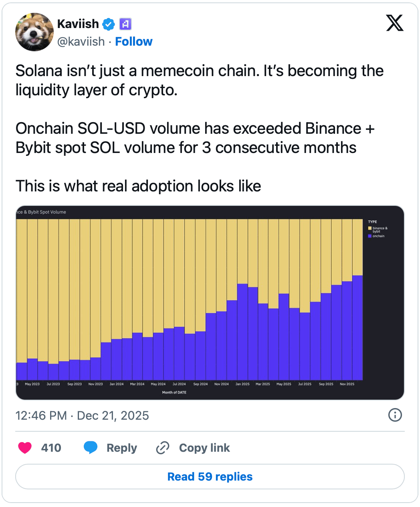Open Kaviish's red panda profile avatar
Image resolution: width=420 pixels, height=507 pixels.
34,32
